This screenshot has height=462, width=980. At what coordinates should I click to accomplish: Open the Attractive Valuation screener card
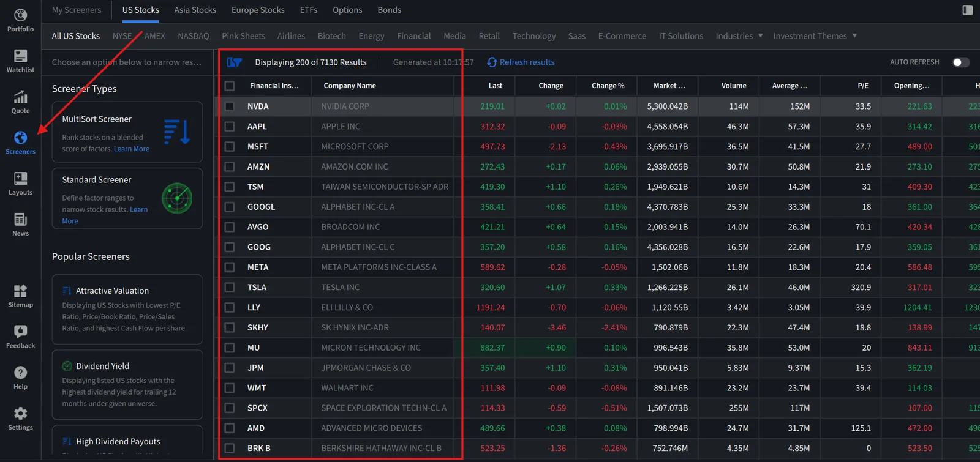tap(127, 309)
